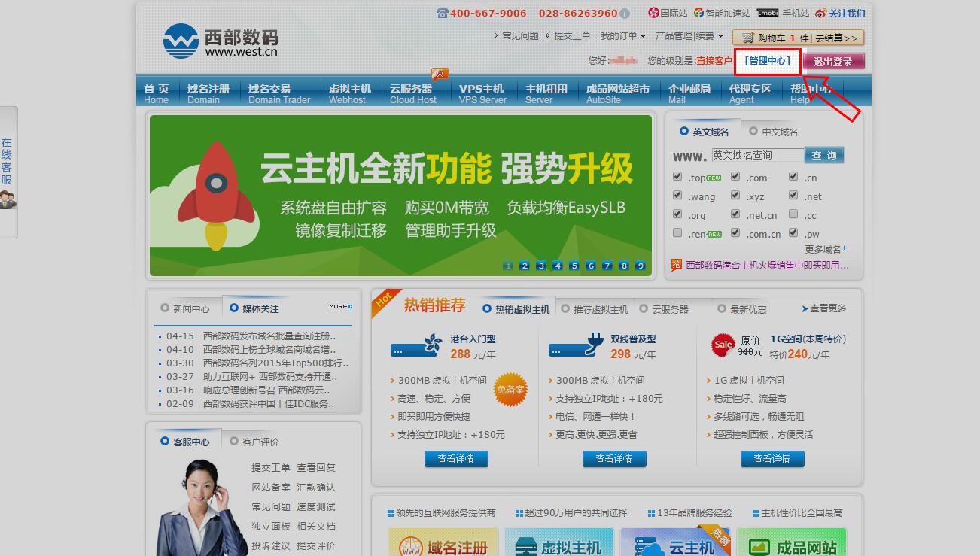The height and width of the screenshot is (556, 980).
Task: Open the MORE link in news panel
Action: (x=340, y=307)
